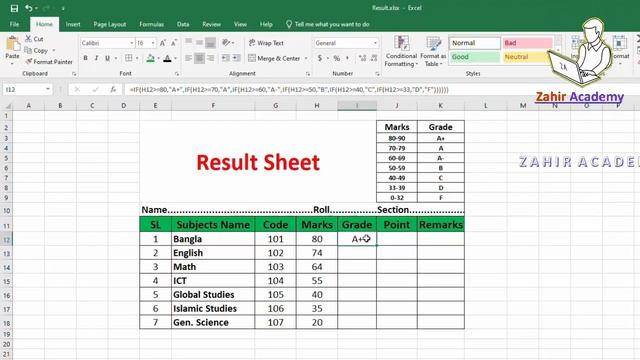Switch to the Review tab
Screen dimensions: 640x360
coord(211,24)
